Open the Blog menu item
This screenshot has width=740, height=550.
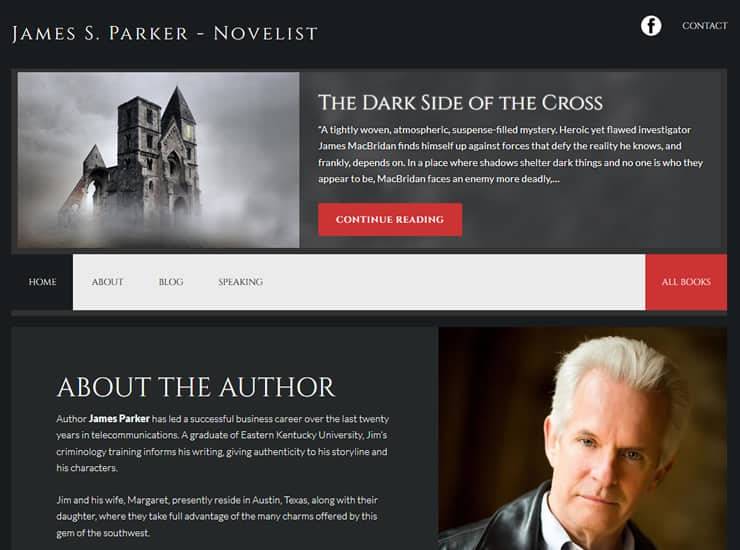point(171,282)
